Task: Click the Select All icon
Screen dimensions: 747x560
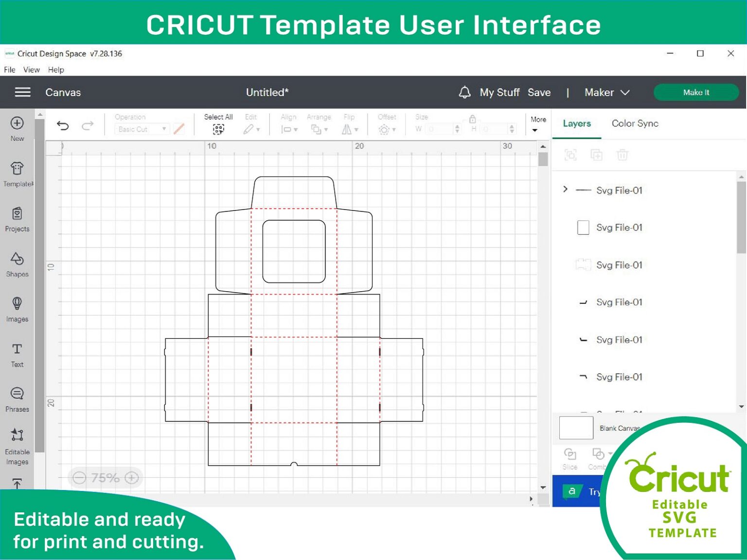Action: (218, 129)
